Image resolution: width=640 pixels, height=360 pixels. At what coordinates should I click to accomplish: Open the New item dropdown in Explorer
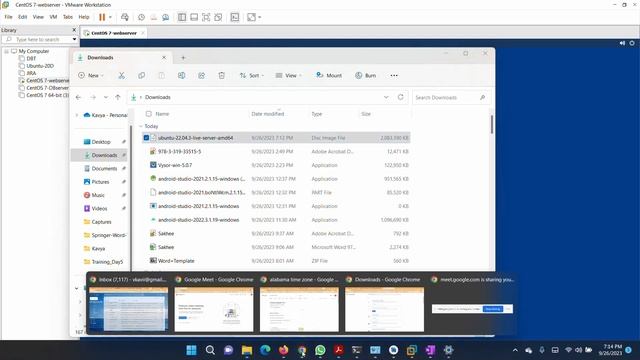(x=91, y=76)
